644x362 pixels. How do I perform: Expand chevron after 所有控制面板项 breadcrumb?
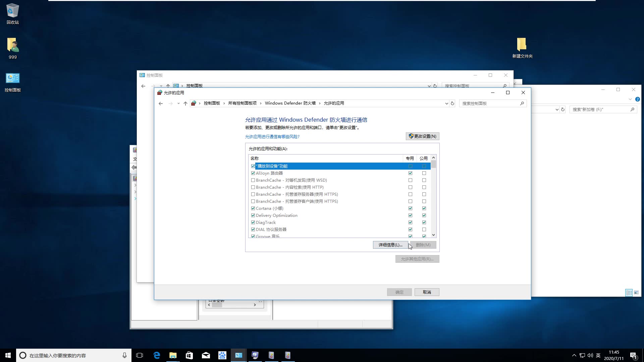coord(261,103)
